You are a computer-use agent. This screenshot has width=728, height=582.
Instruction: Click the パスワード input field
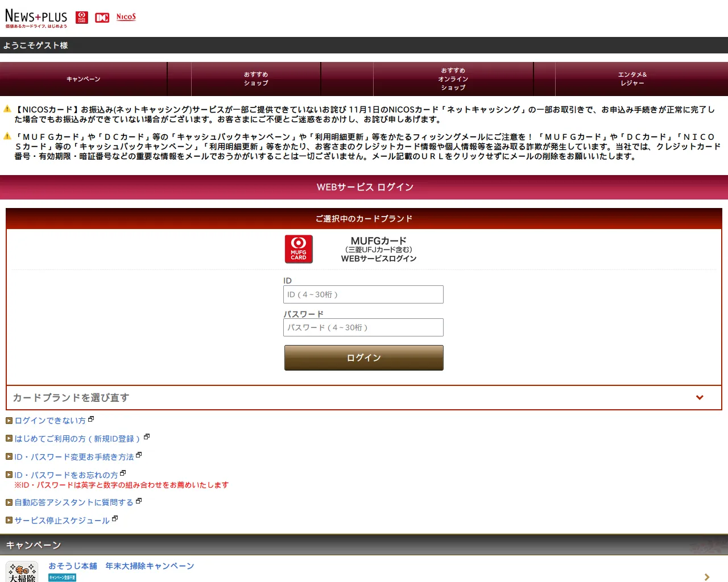tap(363, 327)
